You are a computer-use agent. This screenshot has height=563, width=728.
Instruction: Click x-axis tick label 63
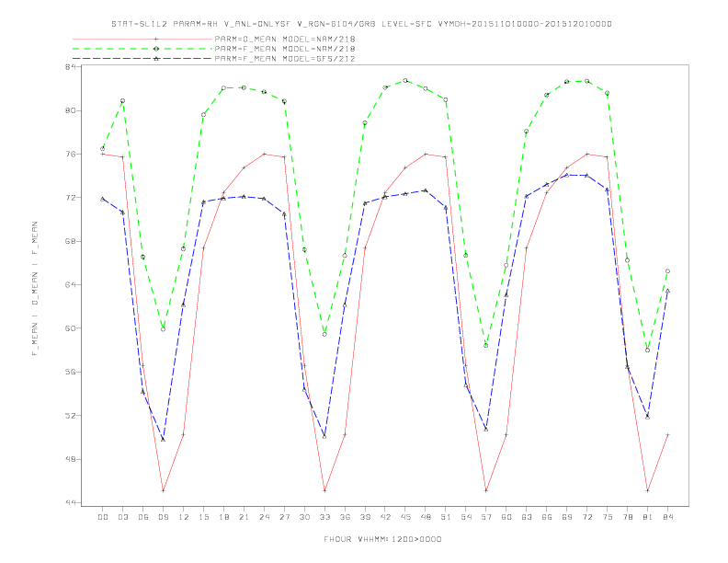tap(527, 517)
